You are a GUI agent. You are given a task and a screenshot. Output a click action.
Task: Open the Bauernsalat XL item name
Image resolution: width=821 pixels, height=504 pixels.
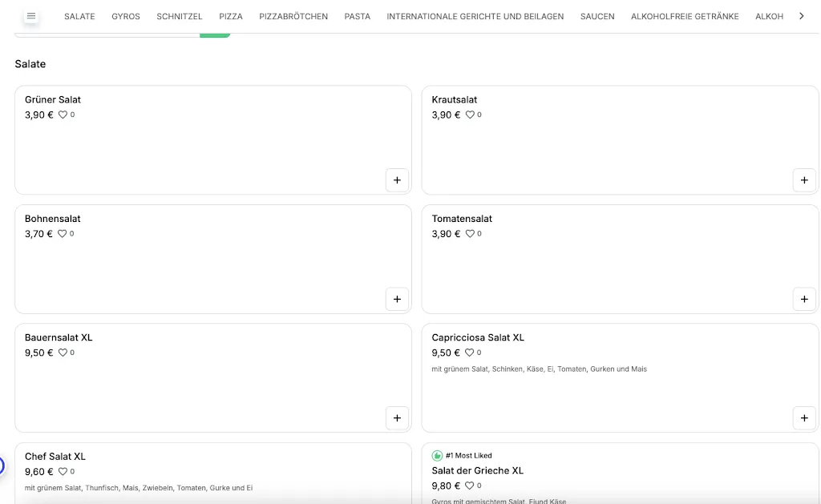click(59, 337)
